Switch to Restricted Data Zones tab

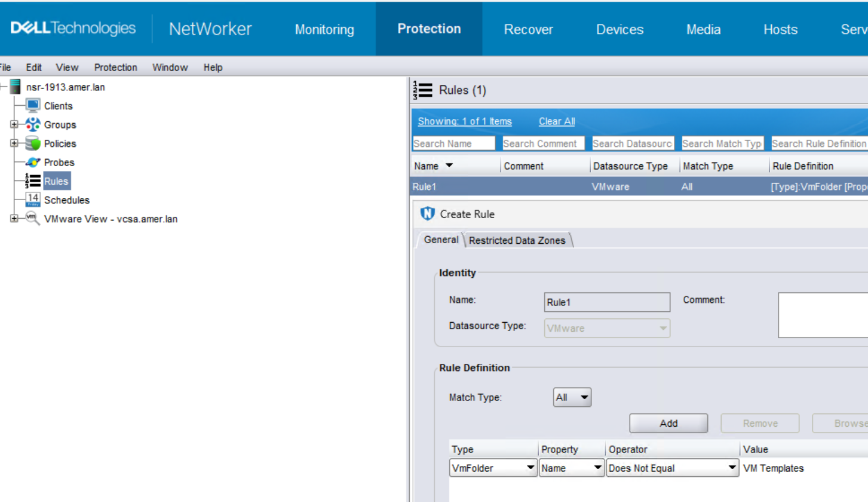pos(517,241)
